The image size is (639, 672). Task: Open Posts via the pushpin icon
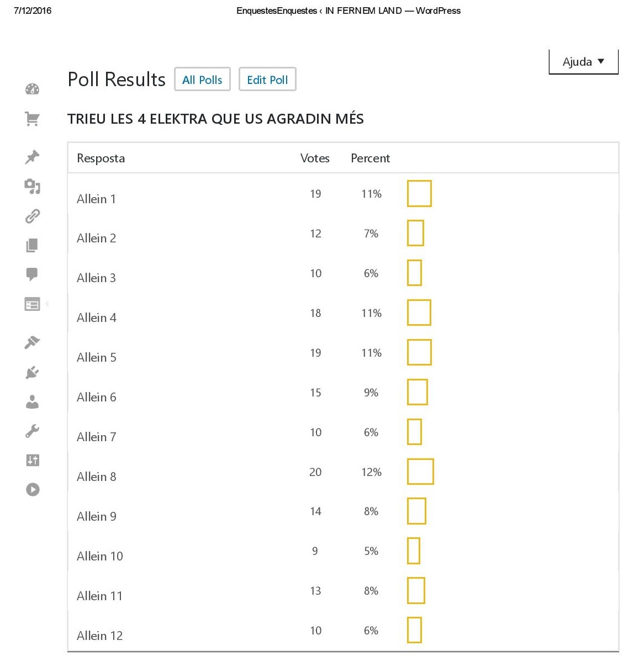33,157
